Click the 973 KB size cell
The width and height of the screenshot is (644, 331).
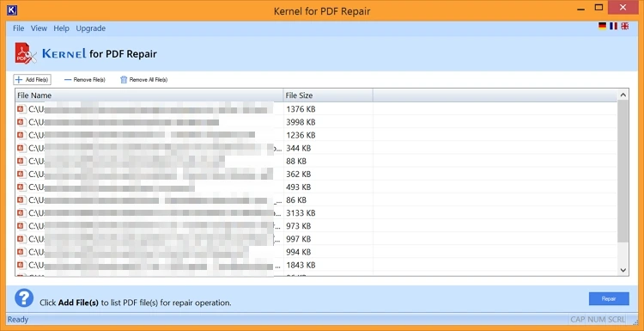tap(328, 226)
